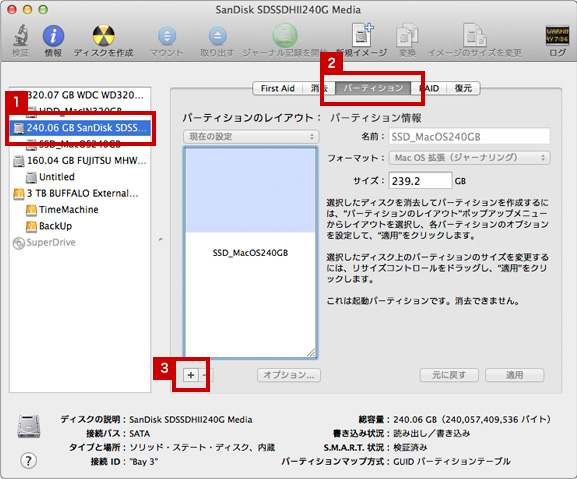Image resolution: width=577 pixels, height=479 pixels.
Task: Open the partition layout (現在の設定) dropdown
Action: [x=251, y=137]
